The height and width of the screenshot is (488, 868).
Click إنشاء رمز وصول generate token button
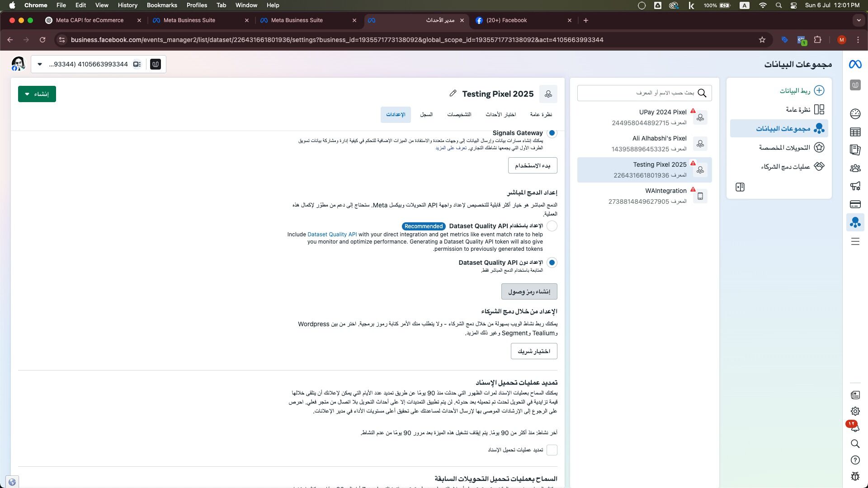coord(529,292)
